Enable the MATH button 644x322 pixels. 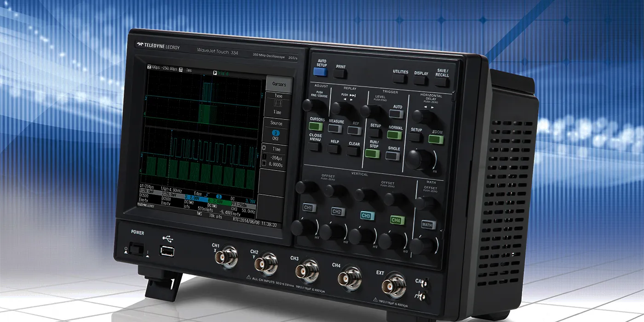(x=429, y=225)
